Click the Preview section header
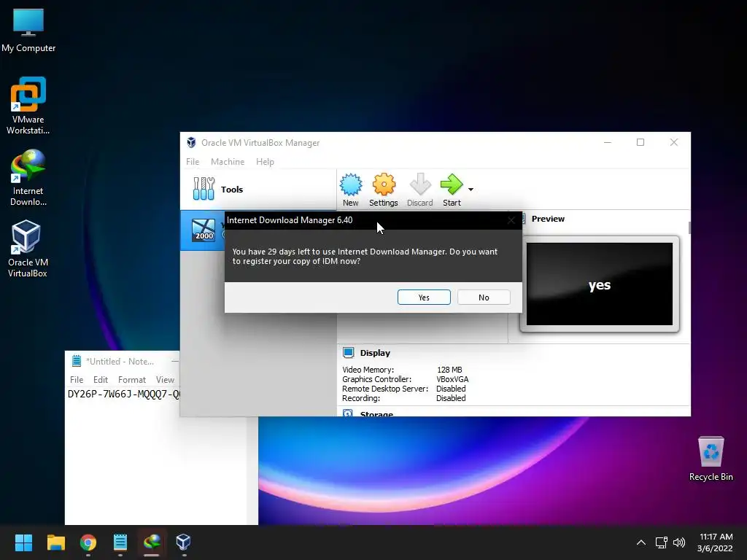Viewport: 747px width, 560px height. click(x=548, y=219)
